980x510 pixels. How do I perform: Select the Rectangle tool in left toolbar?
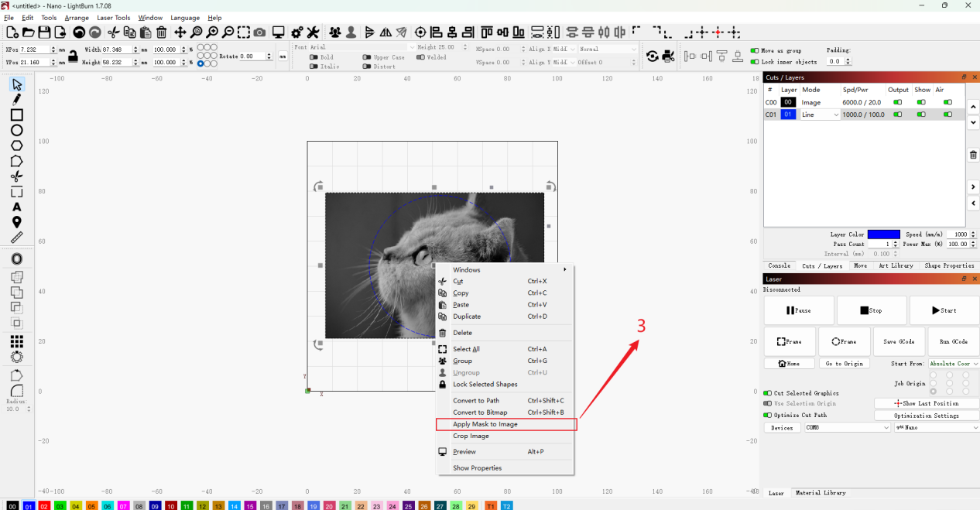16,115
